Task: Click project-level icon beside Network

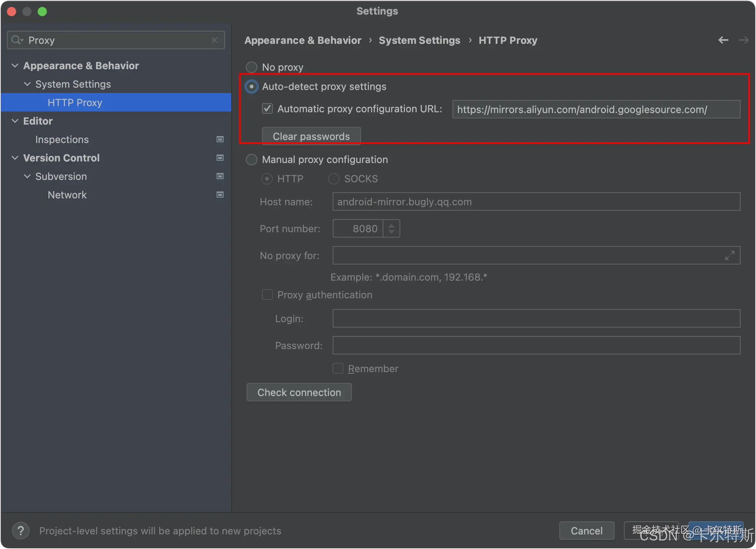Action: pos(220,195)
